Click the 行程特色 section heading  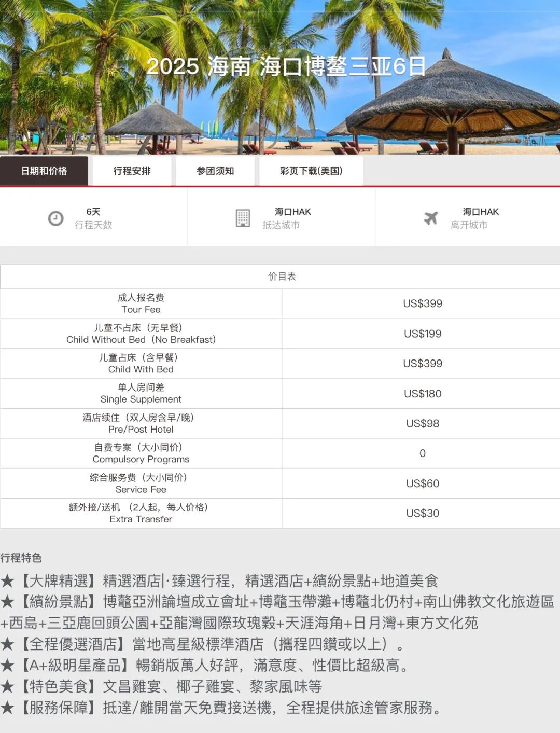(21, 558)
